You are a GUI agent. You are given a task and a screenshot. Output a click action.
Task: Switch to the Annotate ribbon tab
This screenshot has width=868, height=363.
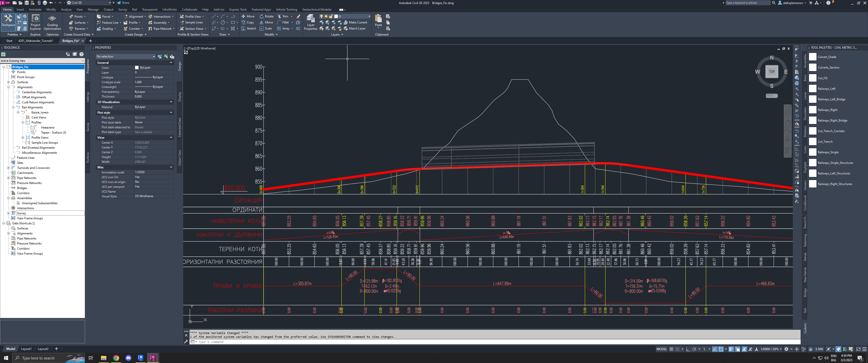tap(35, 9)
